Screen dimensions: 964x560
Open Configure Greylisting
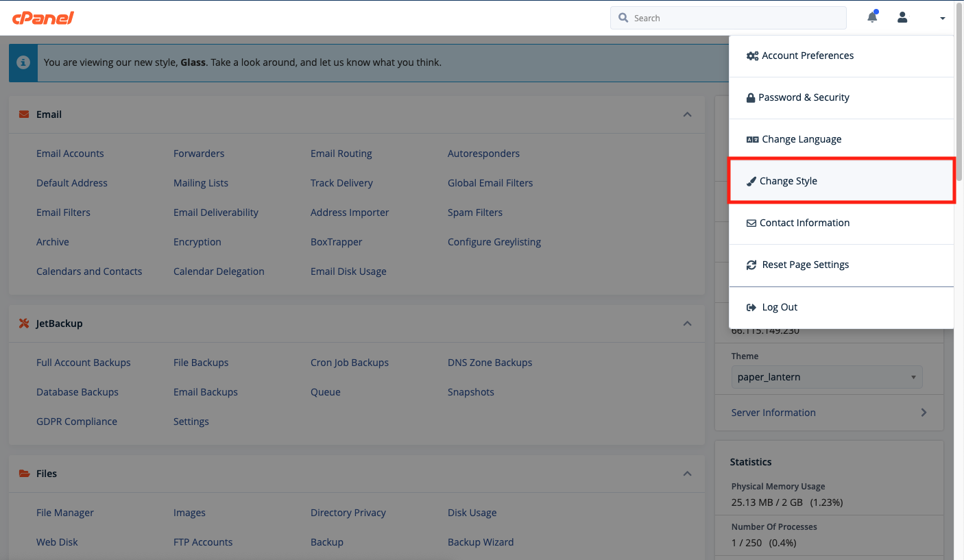tap(494, 242)
